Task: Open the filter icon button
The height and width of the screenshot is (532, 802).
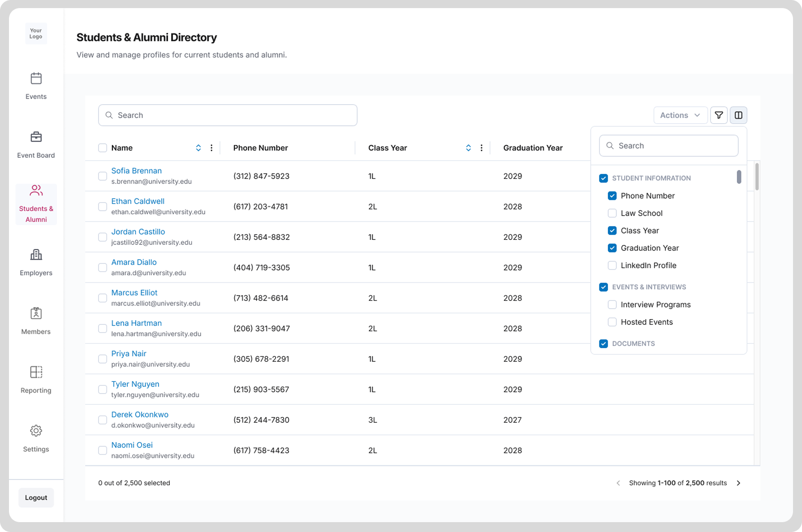Action: point(719,115)
